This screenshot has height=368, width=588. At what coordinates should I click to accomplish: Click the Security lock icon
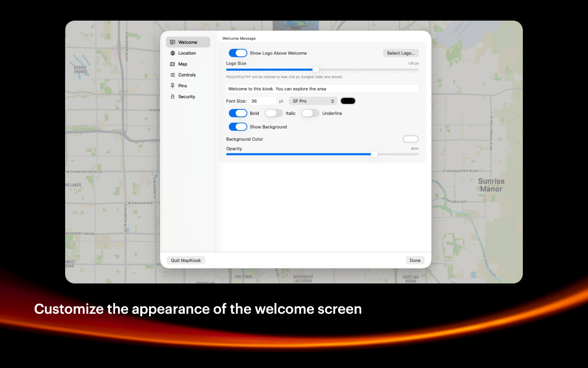(x=173, y=97)
